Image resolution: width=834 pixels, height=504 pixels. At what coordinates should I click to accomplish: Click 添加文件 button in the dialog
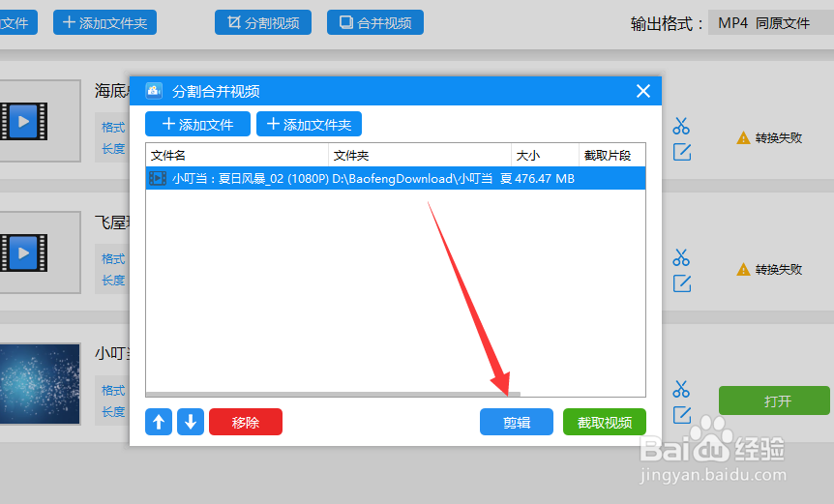pos(197,125)
